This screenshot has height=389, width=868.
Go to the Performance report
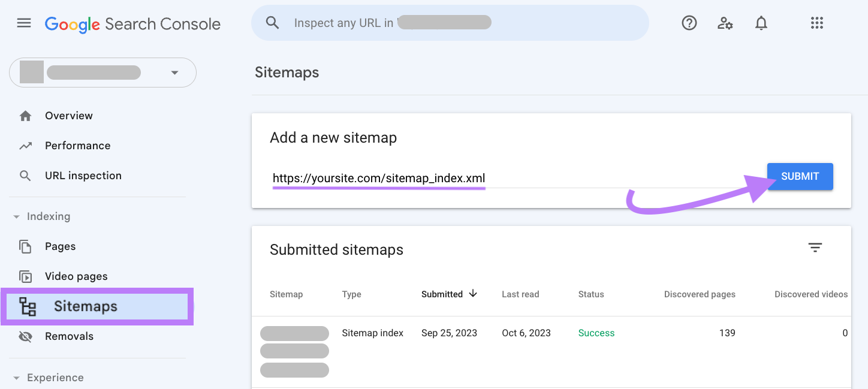point(77,145)
